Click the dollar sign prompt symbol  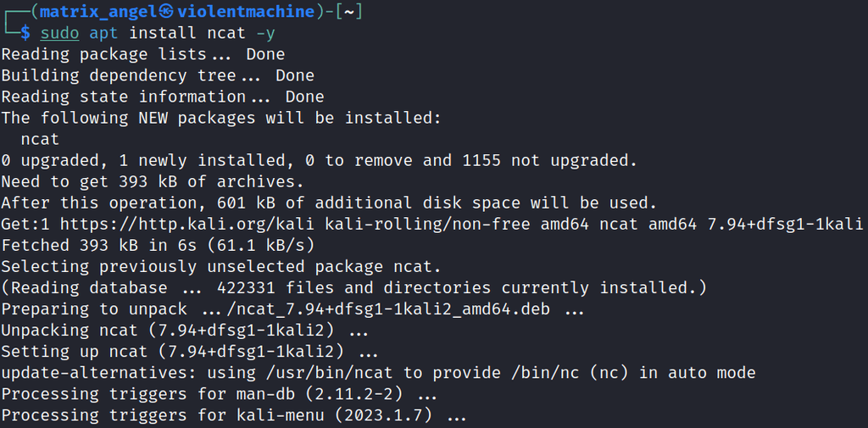[x=25, y=33]
